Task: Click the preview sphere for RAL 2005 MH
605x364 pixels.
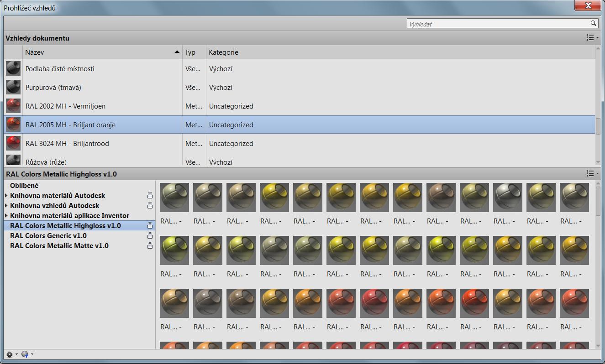Action: pyautogui.click(x=13, y=125)
